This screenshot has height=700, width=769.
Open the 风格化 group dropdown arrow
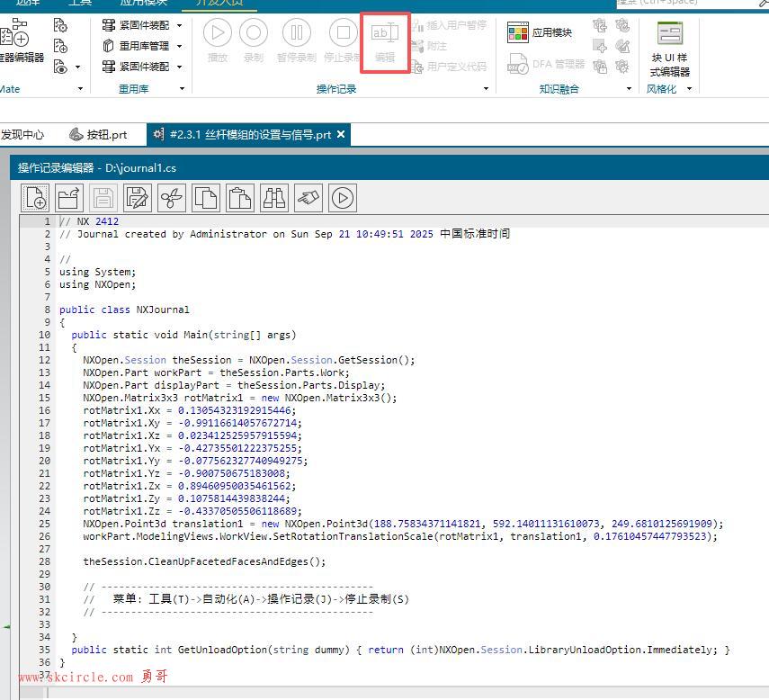point(690,89)
